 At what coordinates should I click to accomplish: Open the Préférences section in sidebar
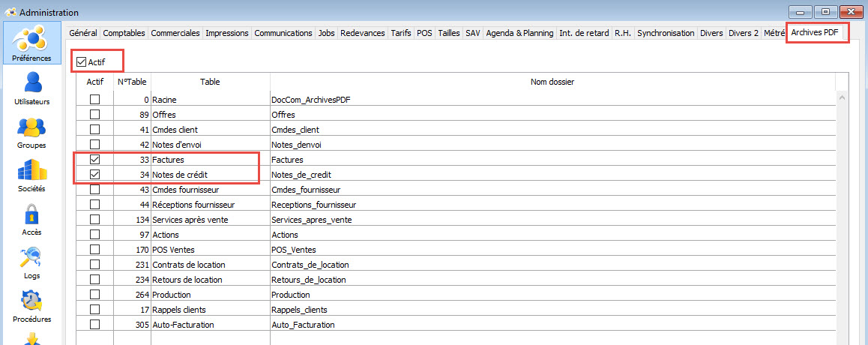pos(31,43)
